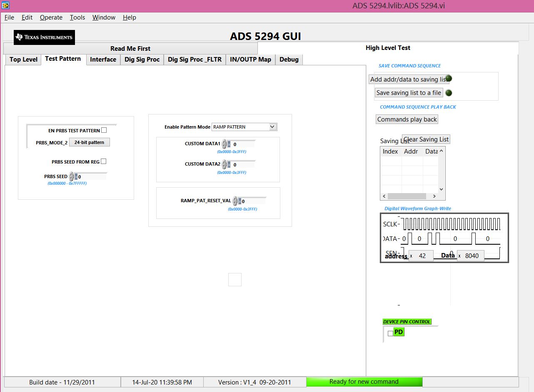Click the Saving List scroll left arrow
Screen dimensions: 534x392
pyautogui.click(x=384, y=196)
